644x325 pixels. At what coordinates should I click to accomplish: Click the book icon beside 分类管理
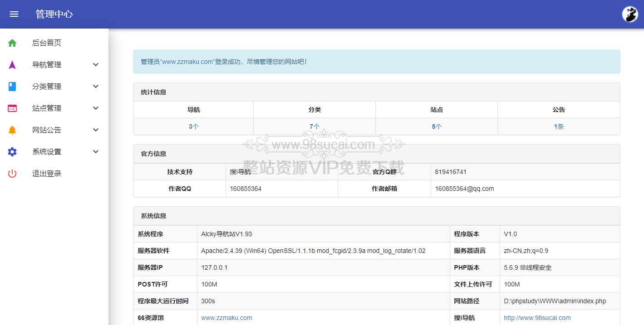(x=12, y=86)
